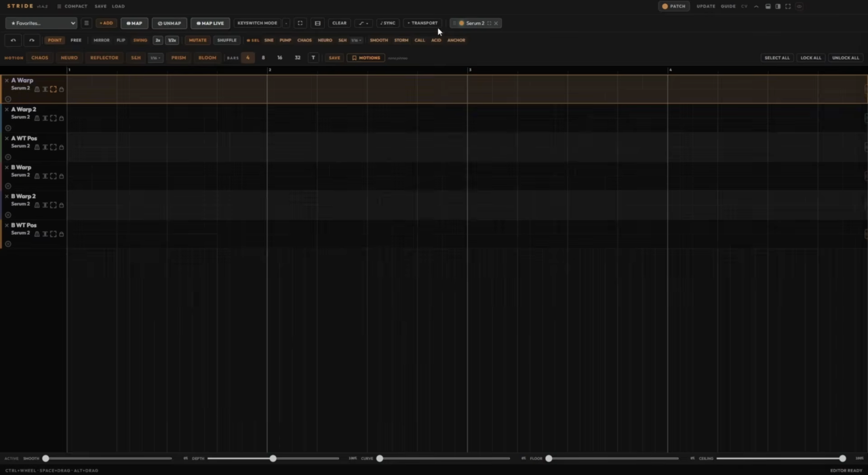Click the CEILING slider handle
Viewport: 868px width, 475px height.
[x=842, y=459]
